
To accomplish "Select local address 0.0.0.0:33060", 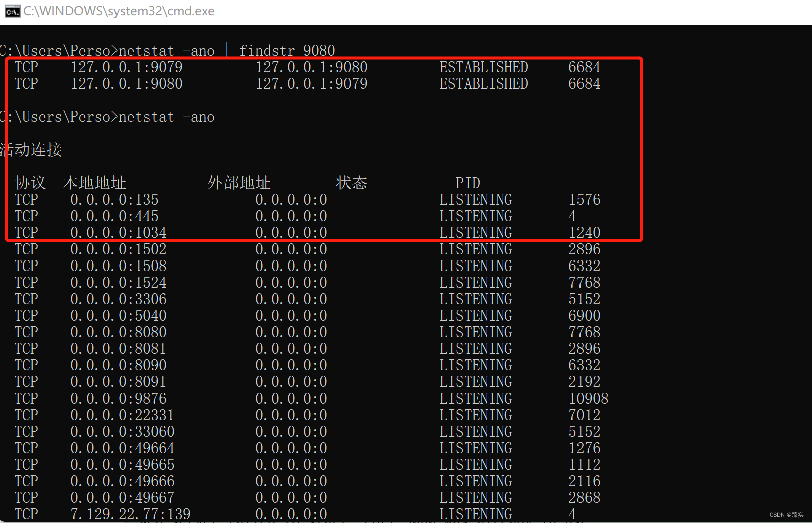I will click(x=123, y=432).
